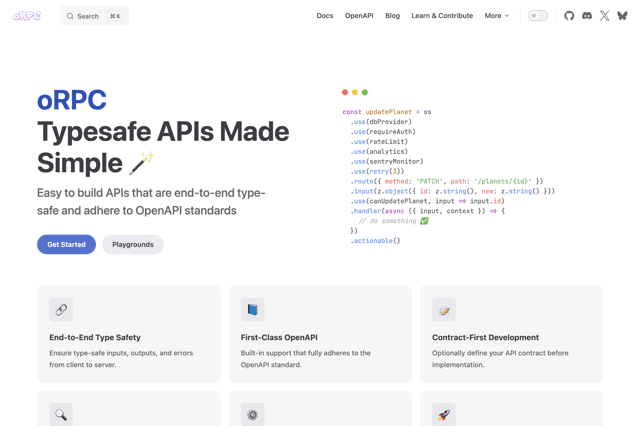Click the '.use(dbProvider)' code line
Image resolution: width=640 pixels, height=426 pixels.
click(x=381, y=122)
